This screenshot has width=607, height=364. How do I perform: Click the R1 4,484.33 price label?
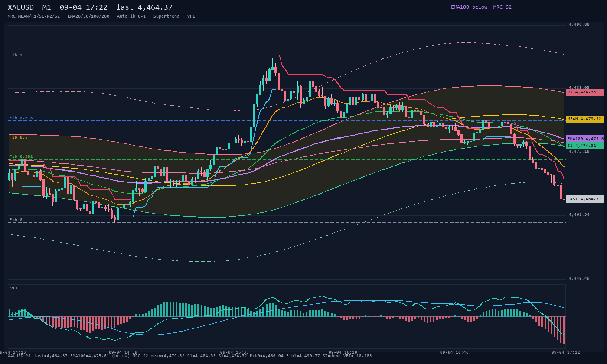[x=585, y=92]
